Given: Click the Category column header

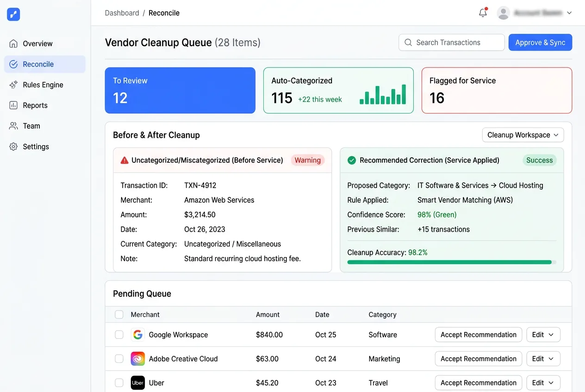Looking at the screenshot, I should point(382,314).
